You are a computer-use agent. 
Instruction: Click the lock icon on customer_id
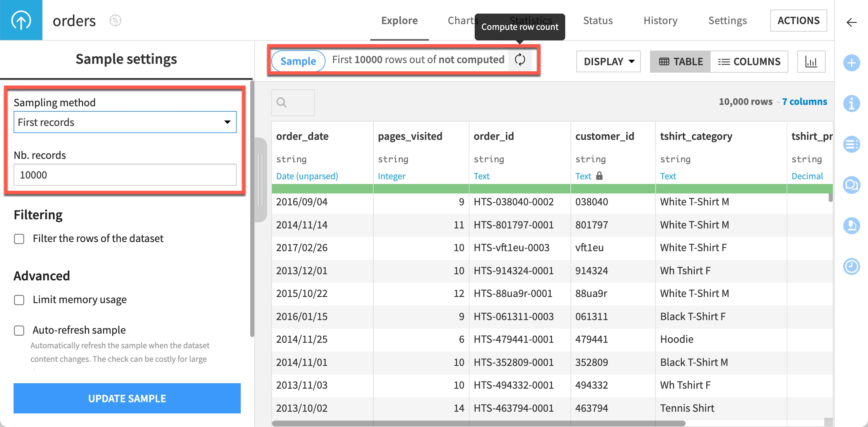(x=599, y=175)
